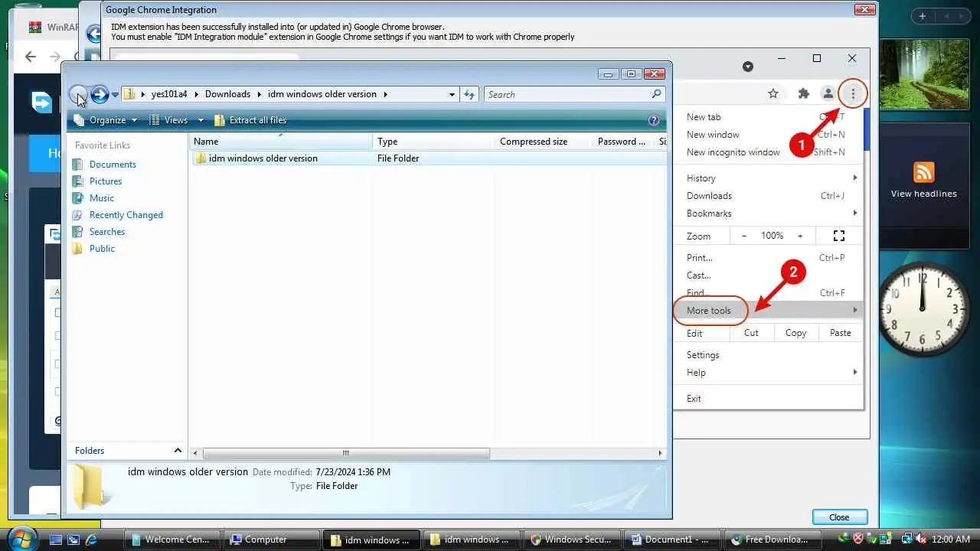Expand the Folders pane chevron

[x=178, y=451]
